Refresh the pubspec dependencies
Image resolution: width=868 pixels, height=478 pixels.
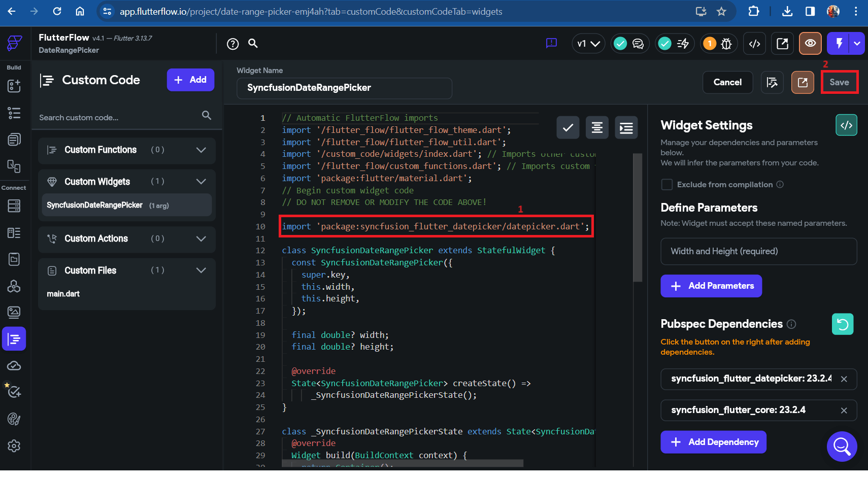[843, 324]
